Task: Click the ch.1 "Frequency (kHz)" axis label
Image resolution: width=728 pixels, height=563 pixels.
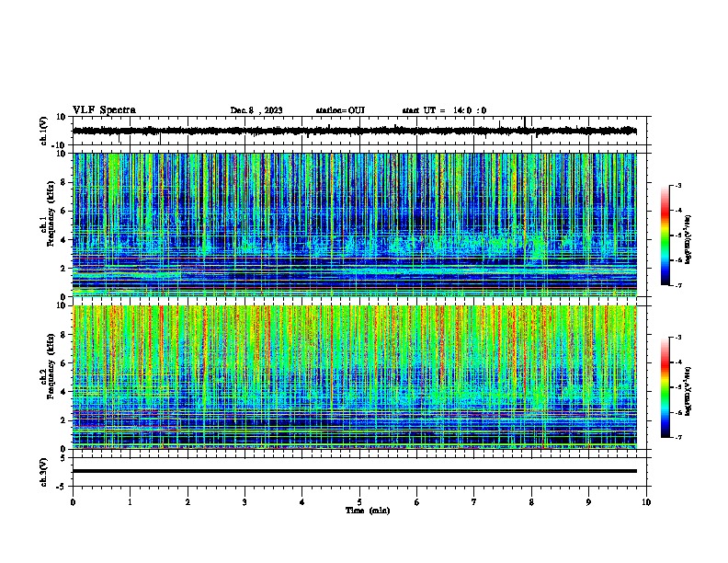Action: (51, 214)
